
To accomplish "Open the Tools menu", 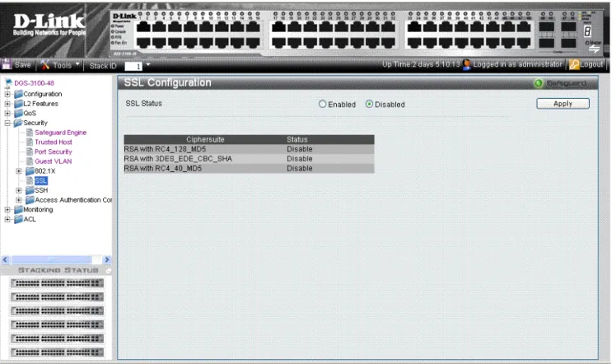I will 60,65.
